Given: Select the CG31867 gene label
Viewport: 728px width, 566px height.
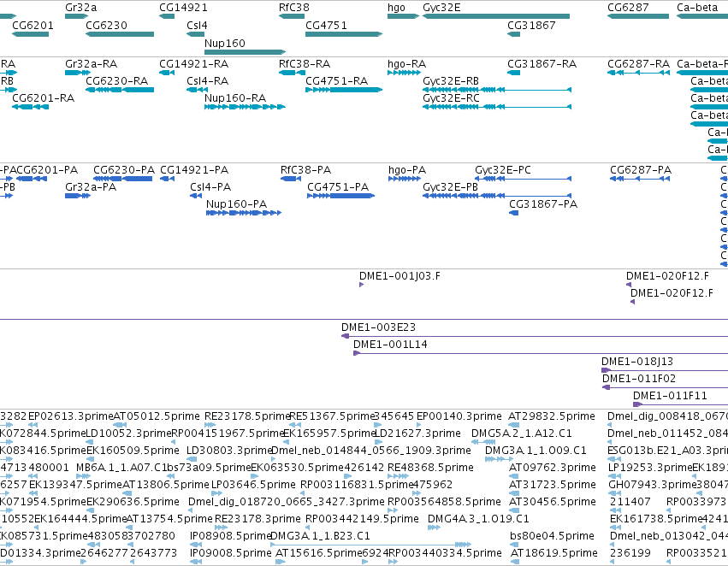Looking at the screenshot, I should pos(531,25).
